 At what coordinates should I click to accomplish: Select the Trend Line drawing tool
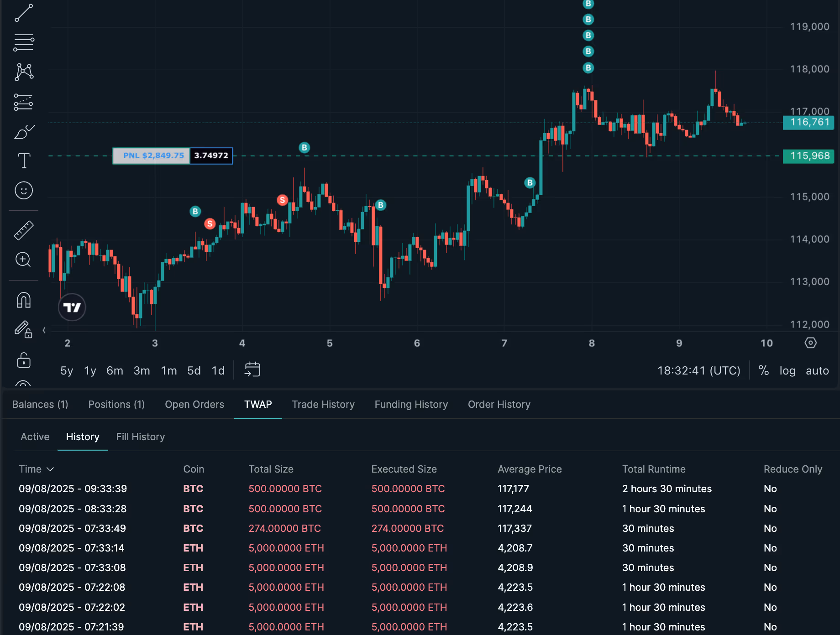click(24, 11)
